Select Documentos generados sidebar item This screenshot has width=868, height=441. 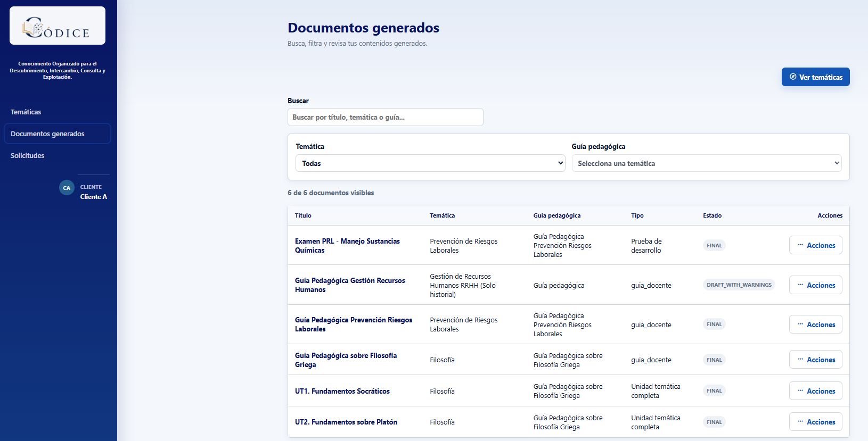tap(58, 134)
